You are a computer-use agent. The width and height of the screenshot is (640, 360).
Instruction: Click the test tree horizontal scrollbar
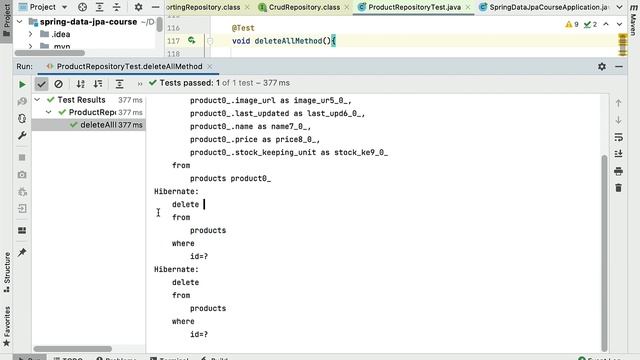pyautogui.click(x=73, y=349)
